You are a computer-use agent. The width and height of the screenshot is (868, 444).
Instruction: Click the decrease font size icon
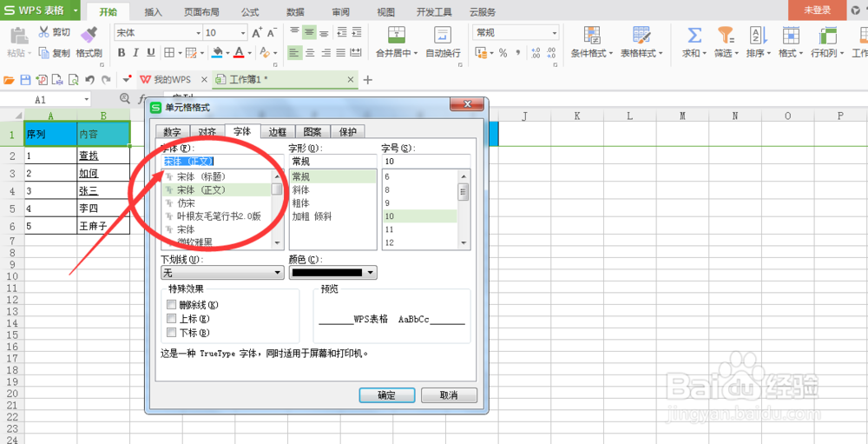pyautogui.click(x=271, y=33)
